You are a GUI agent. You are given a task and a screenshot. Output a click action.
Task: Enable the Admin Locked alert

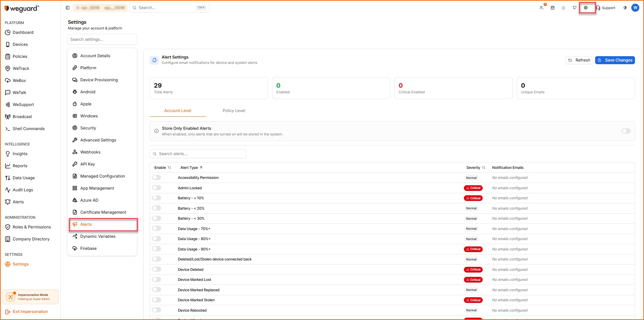pyautogui.click(x=157, y=188)
